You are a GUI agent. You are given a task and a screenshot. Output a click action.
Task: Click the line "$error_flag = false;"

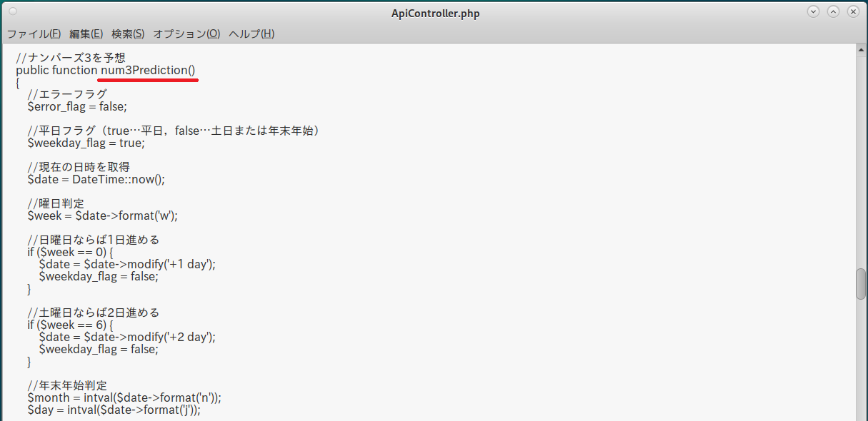coord(76,106)
